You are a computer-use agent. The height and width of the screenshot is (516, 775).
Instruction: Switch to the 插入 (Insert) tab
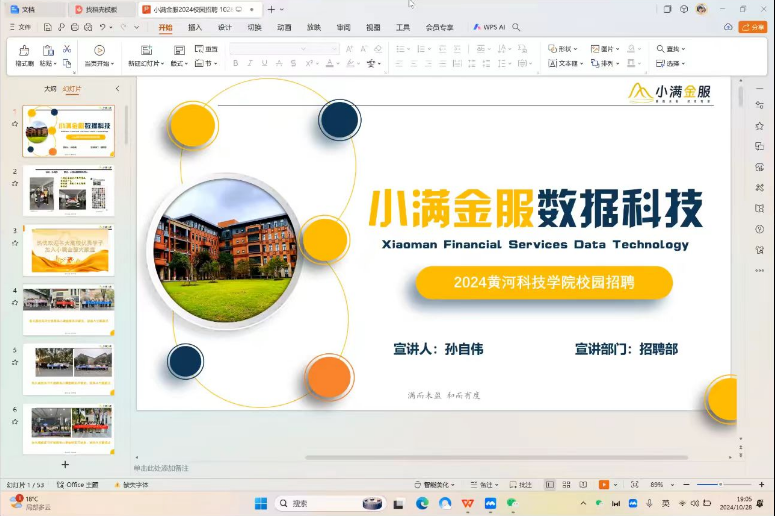click(195, 27)
